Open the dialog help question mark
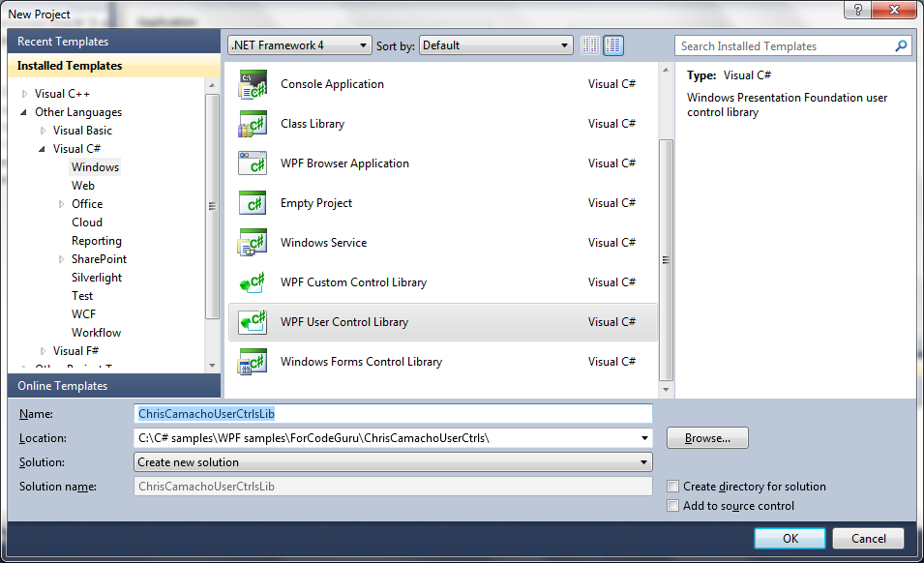 point(858,10)
